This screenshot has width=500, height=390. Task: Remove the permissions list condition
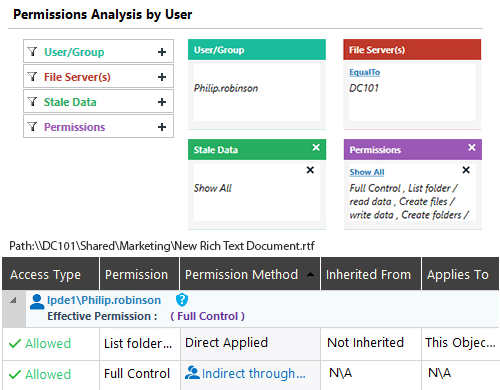(x=466, y=170)
